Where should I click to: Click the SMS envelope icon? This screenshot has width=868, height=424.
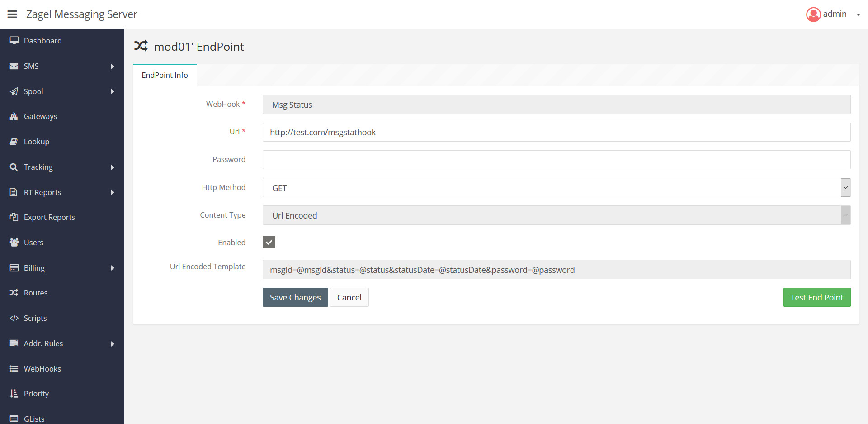coord(14,66)
